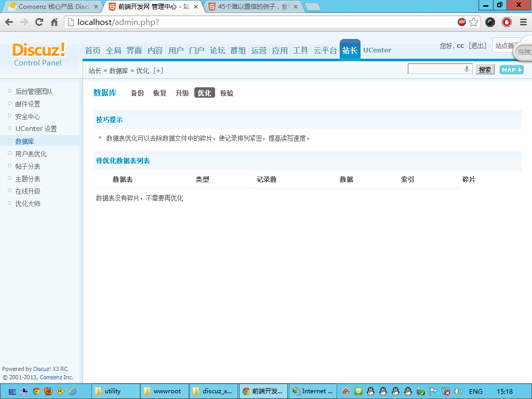
Task: Click show desktop icon in taskbar
Action: tap(12, 392)
